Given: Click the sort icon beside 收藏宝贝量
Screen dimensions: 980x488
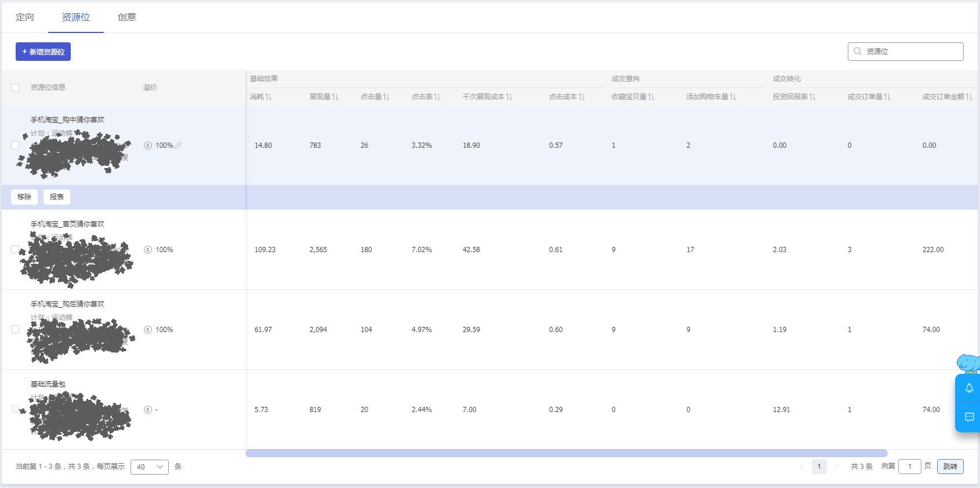Looking at the screenshot, I should (651, 97).
